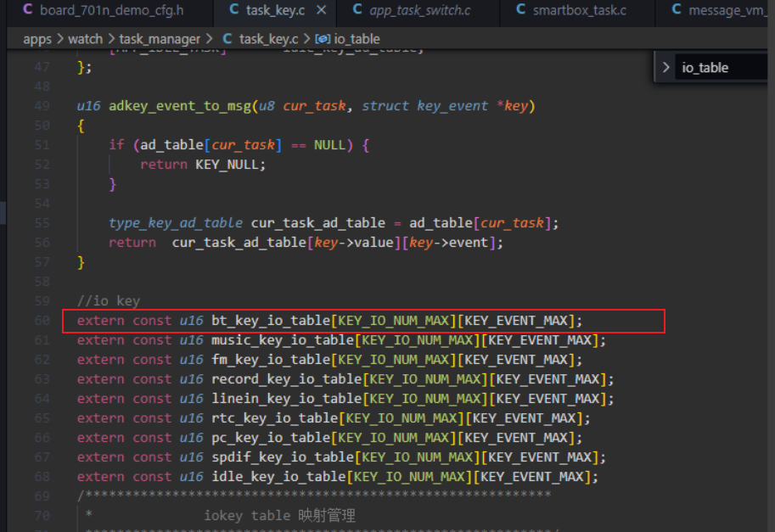Viewport: 775px width, 532px height.
Task: Click music_key_io_table identifier
Action: (x=283, y=340)
